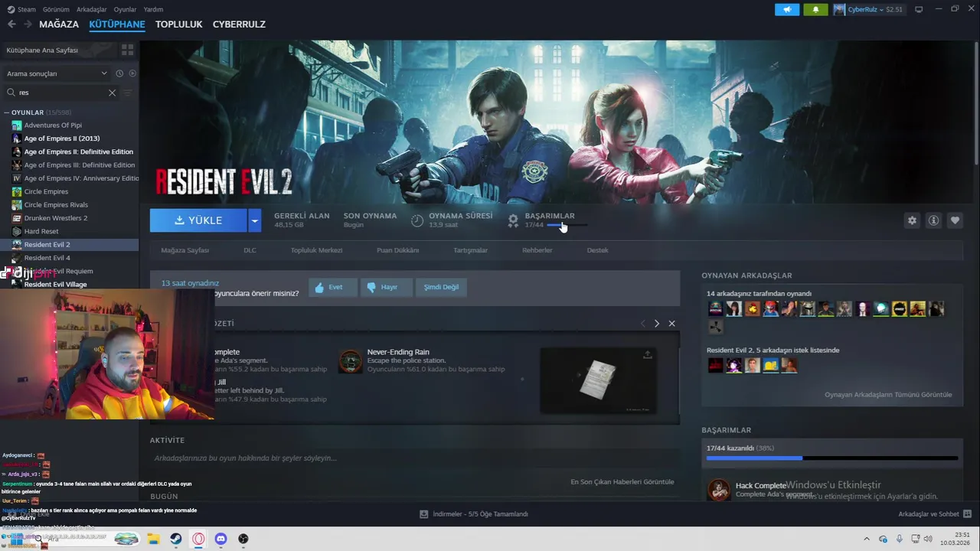This screenshot has height=551, width=980.
Task: Open Friends and Chat icon
Action: (x=967, y=514)
